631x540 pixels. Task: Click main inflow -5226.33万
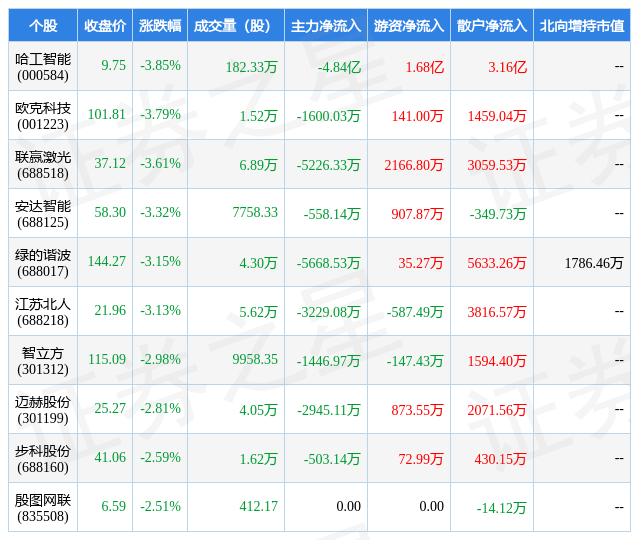coord(328,165)
